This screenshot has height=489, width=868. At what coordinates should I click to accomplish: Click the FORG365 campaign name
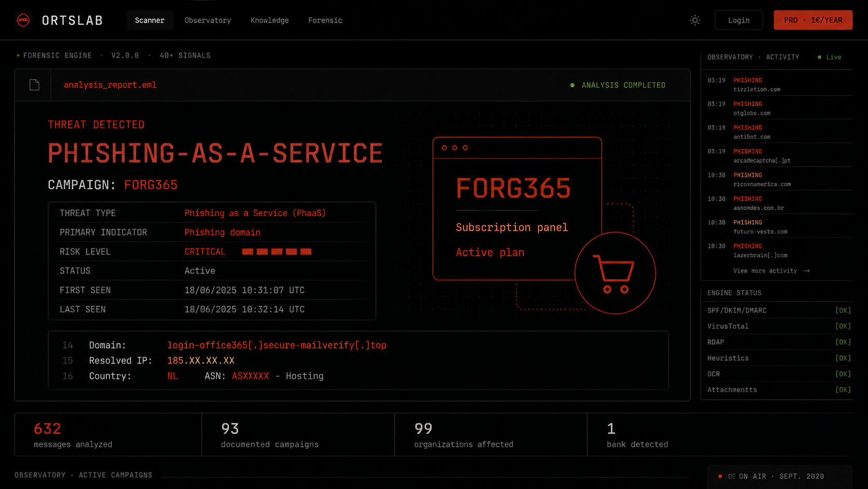(x=151, y=185)
